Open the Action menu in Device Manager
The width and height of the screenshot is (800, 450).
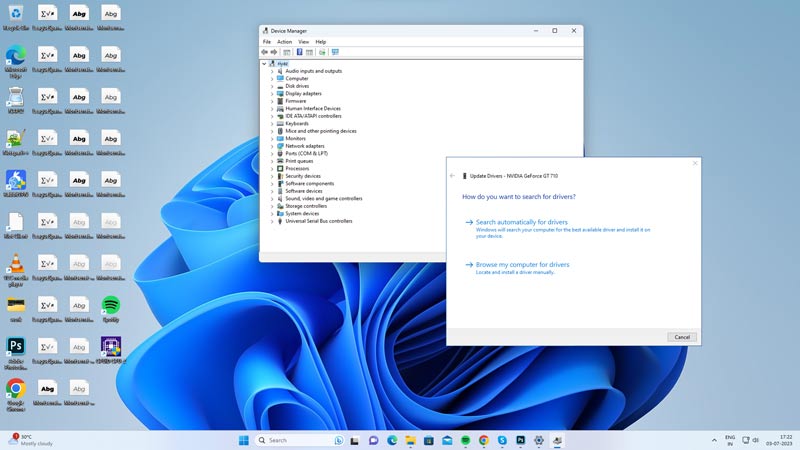pos(284,42)
